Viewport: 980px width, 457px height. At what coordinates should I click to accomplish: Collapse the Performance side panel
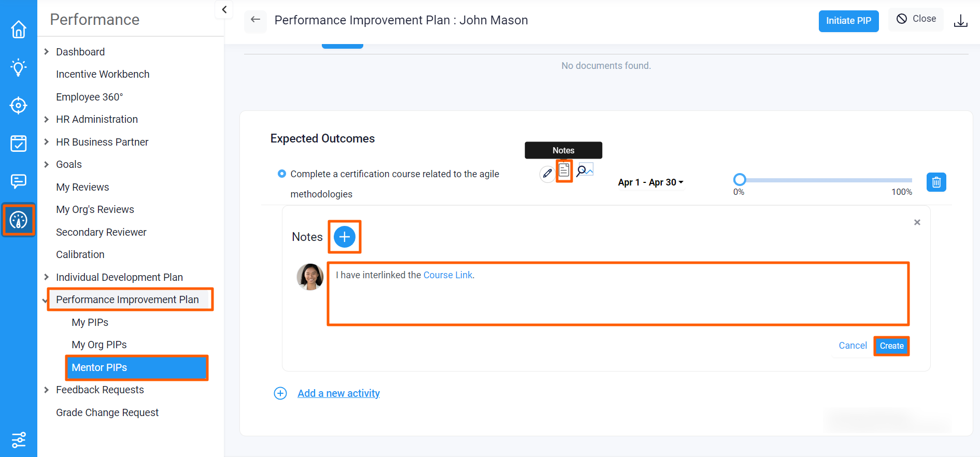click(x=224, y=9)
